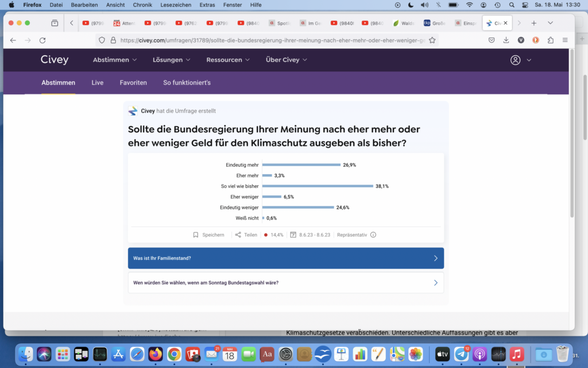The width and height of the screenshot is (588, 368).
Task: Open the Bundestagswahl Sonntag question
Action: 285,283
